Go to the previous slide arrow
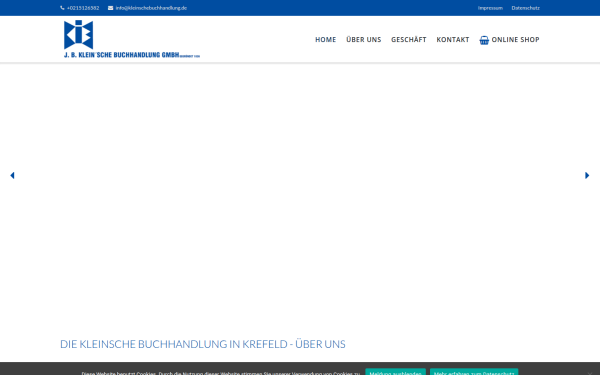This screenshot has height=375, width=600. 12,175
